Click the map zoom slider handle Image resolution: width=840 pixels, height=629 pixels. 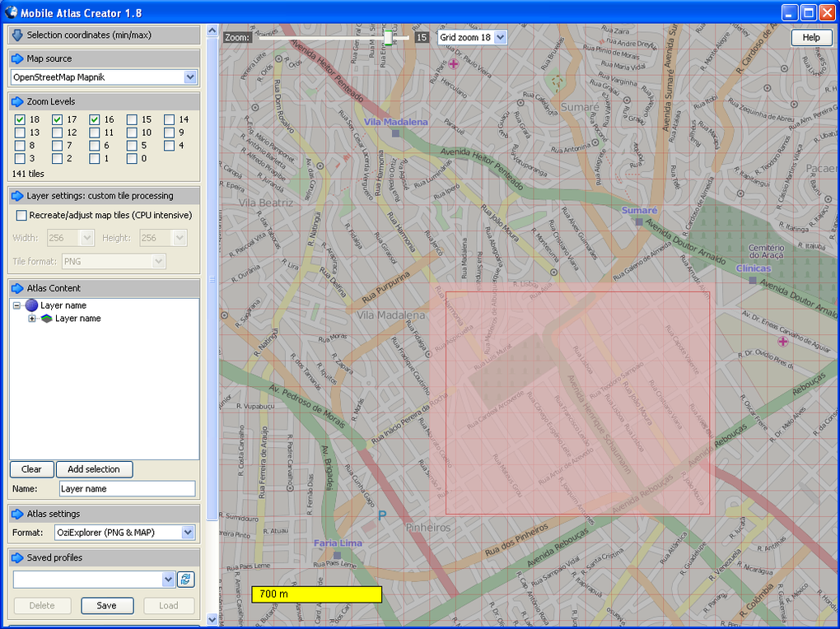(388, 38)
